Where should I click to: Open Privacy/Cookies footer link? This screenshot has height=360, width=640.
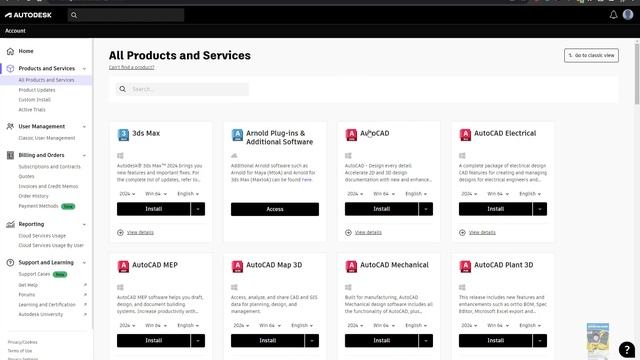22,342
